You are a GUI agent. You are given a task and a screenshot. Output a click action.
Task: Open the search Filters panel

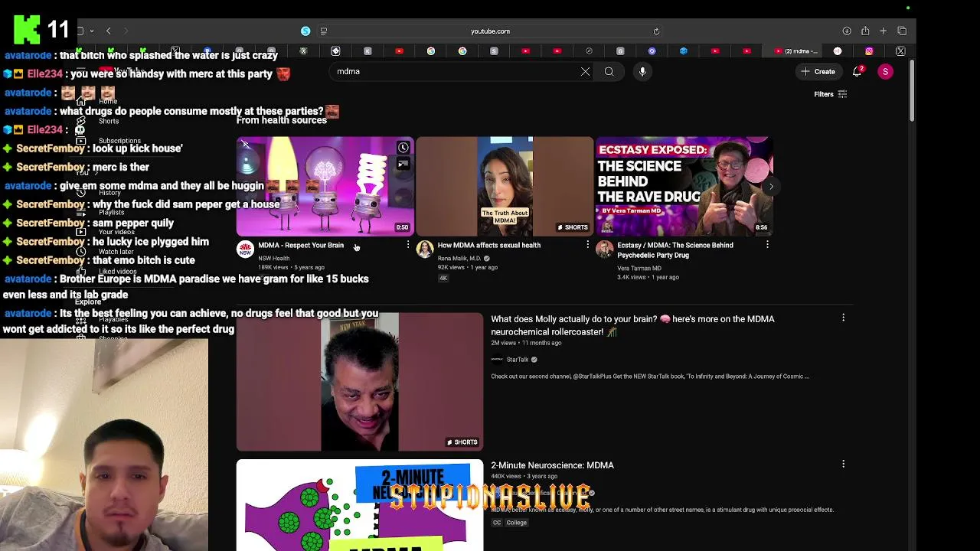tap(831, 94)
